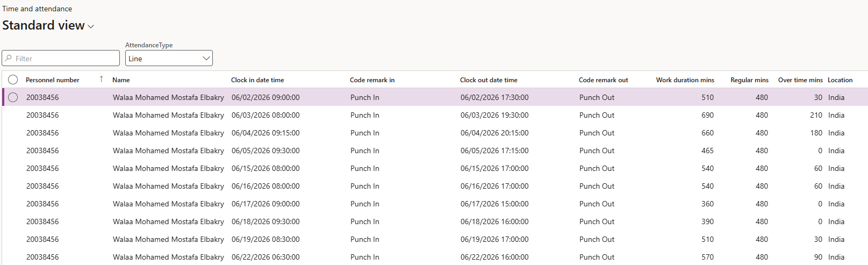Open the AttendanceType dropdown showing Line
Screen dimensions: 868x265
pyautogui.click(x=169, y=58)
